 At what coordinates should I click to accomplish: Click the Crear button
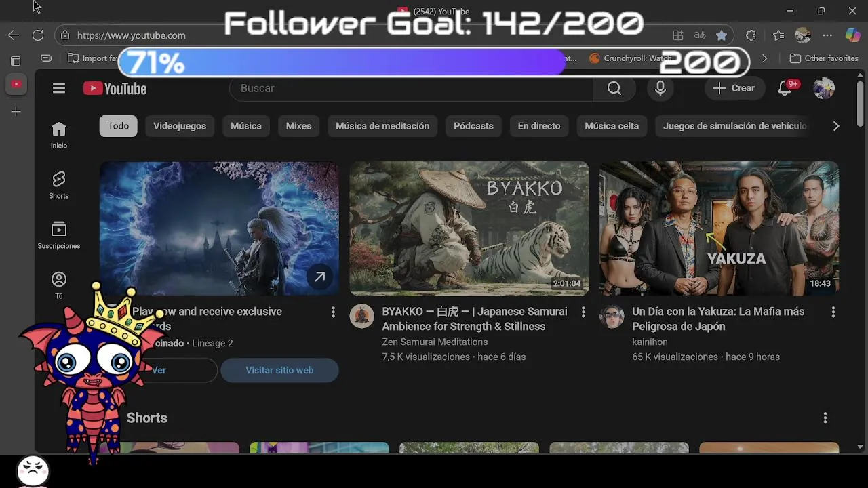[734, 88]
